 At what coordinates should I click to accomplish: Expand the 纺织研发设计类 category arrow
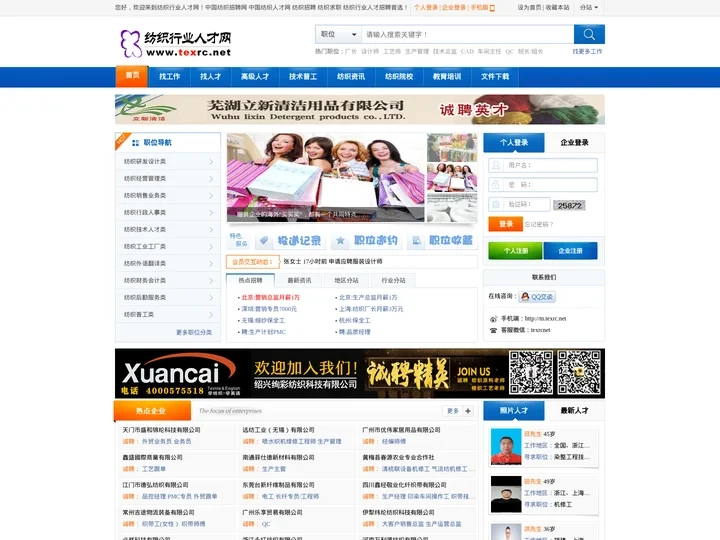point(211,162)
